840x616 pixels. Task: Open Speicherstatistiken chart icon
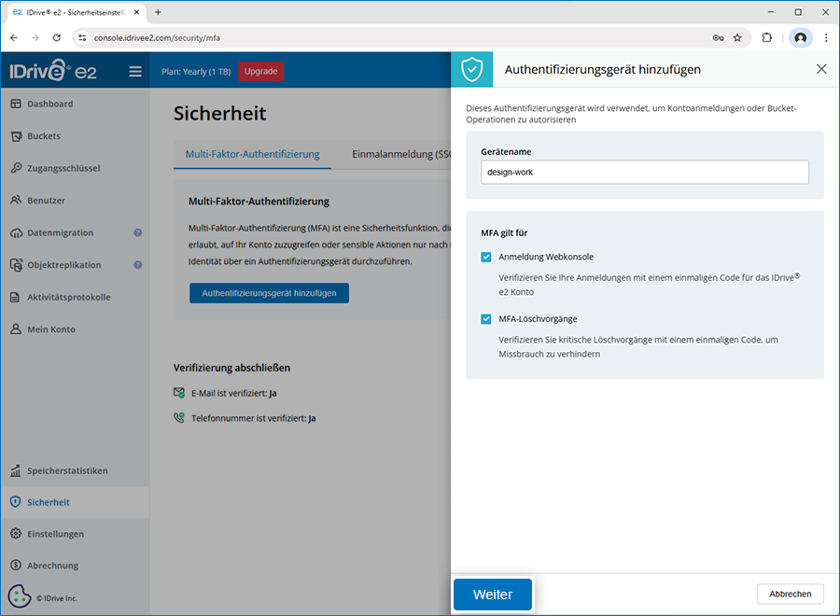pyautogui.click(x=16, y=470)
